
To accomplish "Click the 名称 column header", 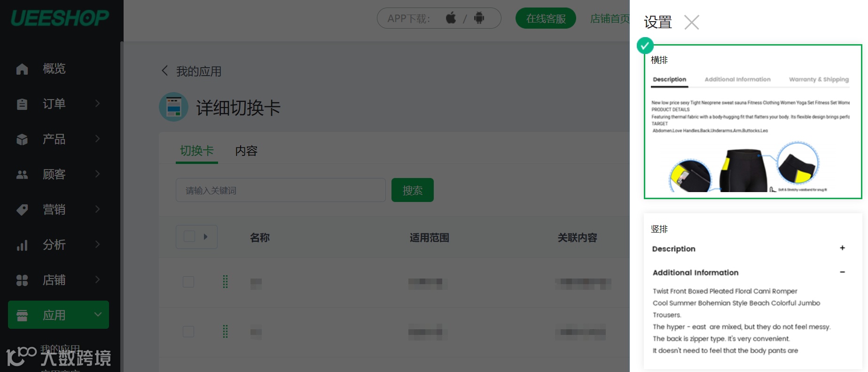I will pos(260,238).
